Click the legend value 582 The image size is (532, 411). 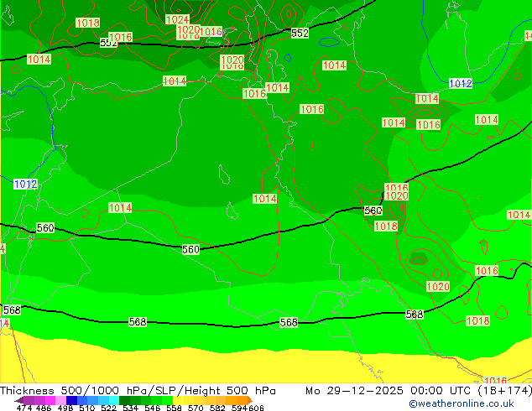[x=217, y=408]
